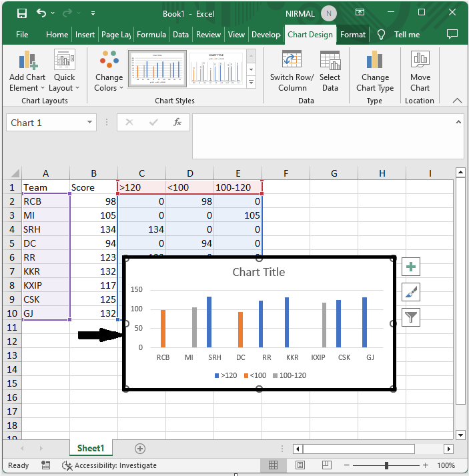Select cell A1 containing Team
Screen dimensions: 469x476
pos(45,187)
